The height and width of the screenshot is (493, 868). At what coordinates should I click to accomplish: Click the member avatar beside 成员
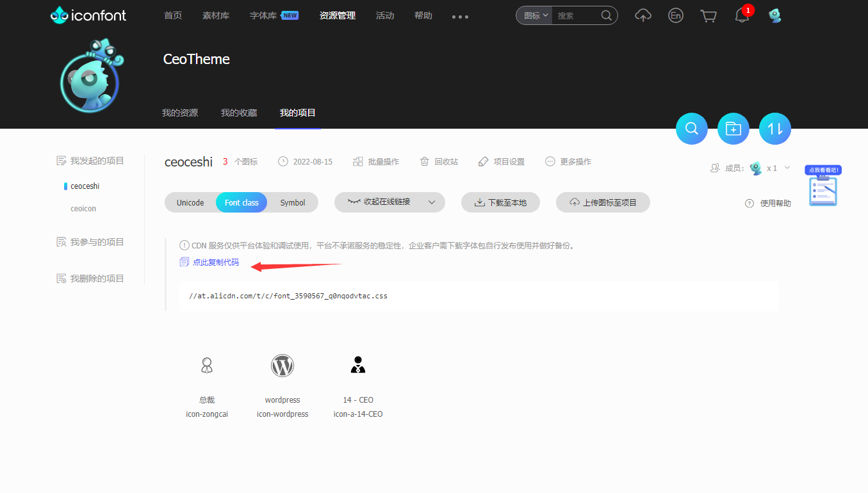756,168
